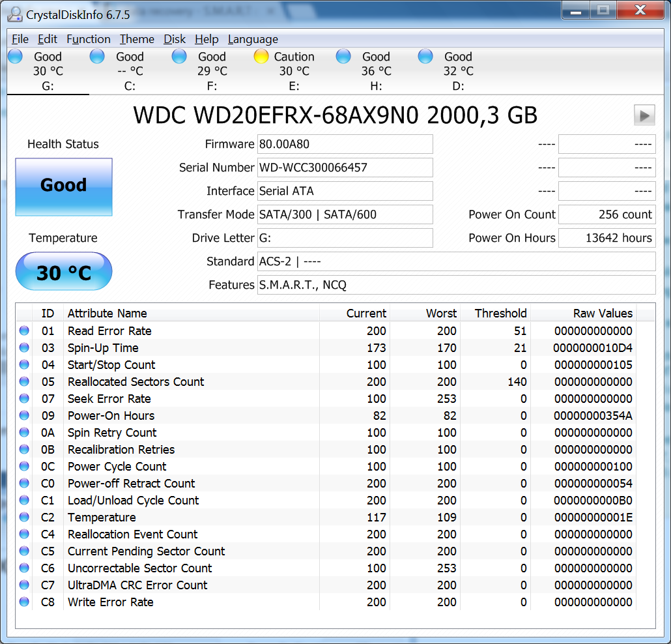Select the Temperature attribute row
The width and height of the screenshot is (671, 644).
195,518
